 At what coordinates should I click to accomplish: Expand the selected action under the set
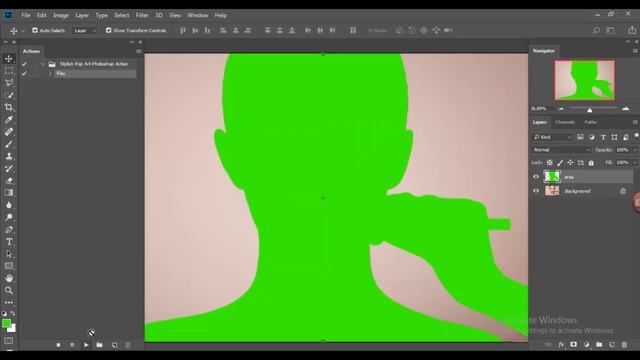click(50, 73)
